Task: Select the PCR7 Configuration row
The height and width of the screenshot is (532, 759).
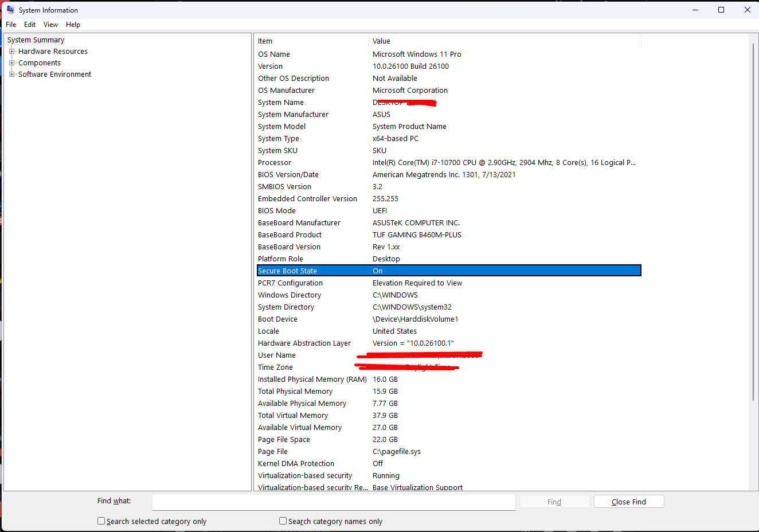Action: (449, 283)
